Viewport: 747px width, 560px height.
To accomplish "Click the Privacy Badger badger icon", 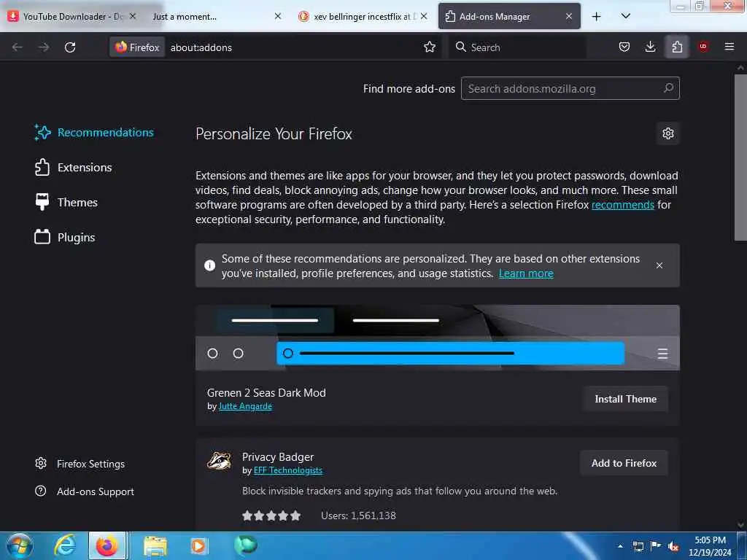I will point(219,461).
